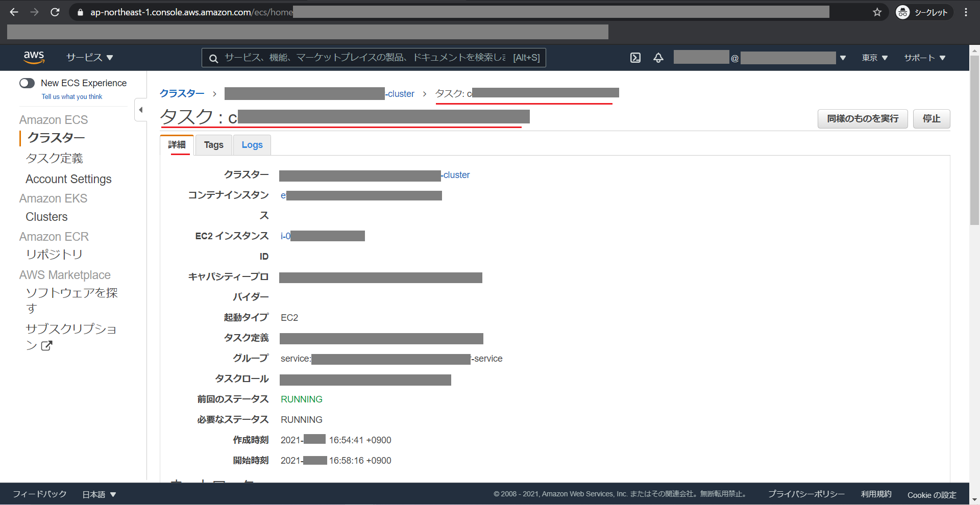Screen dimensions: 980x505
Task: Click the service group value text
Action: 391,359
